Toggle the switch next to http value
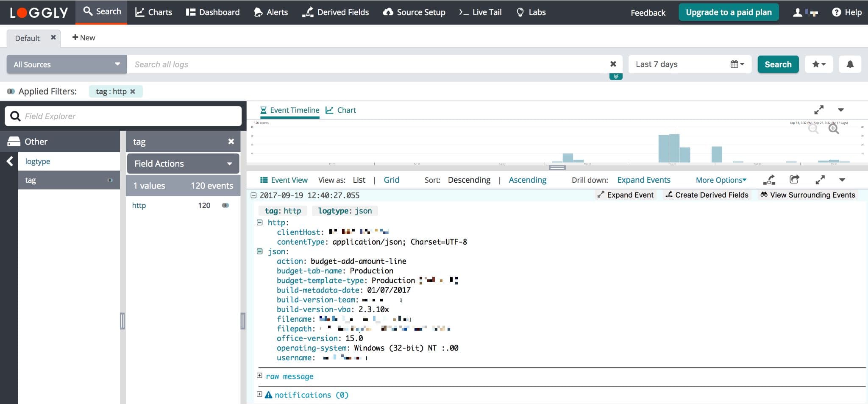The image size is (868, 404). pos(225,205)
